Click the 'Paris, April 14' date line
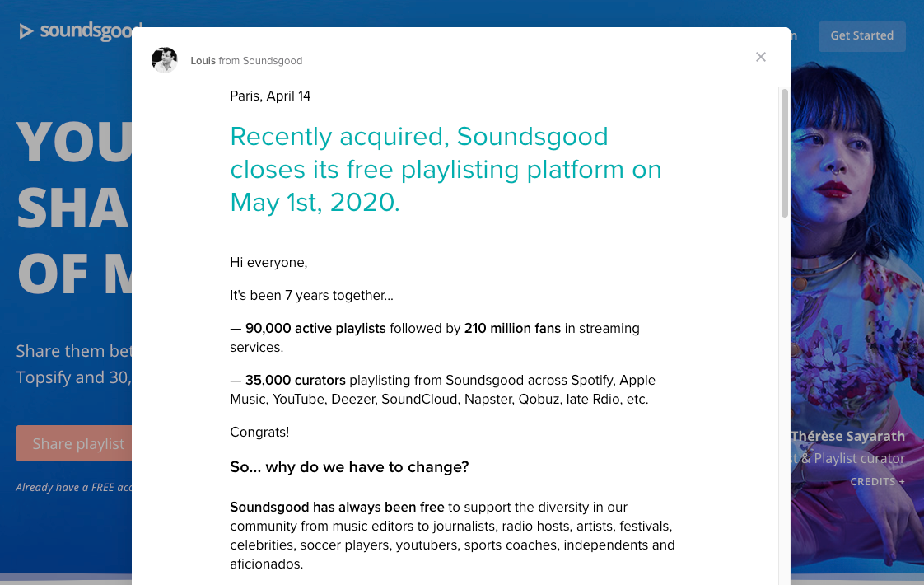924x585 pixels. 270,96
